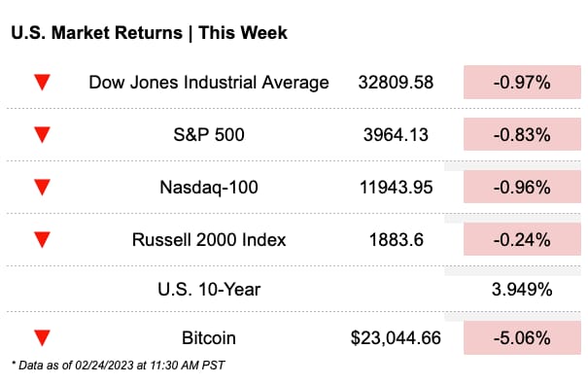Click the -0.24% pink return cell
The width and height of the screenshot is (588, 384).
click(522, 239)
